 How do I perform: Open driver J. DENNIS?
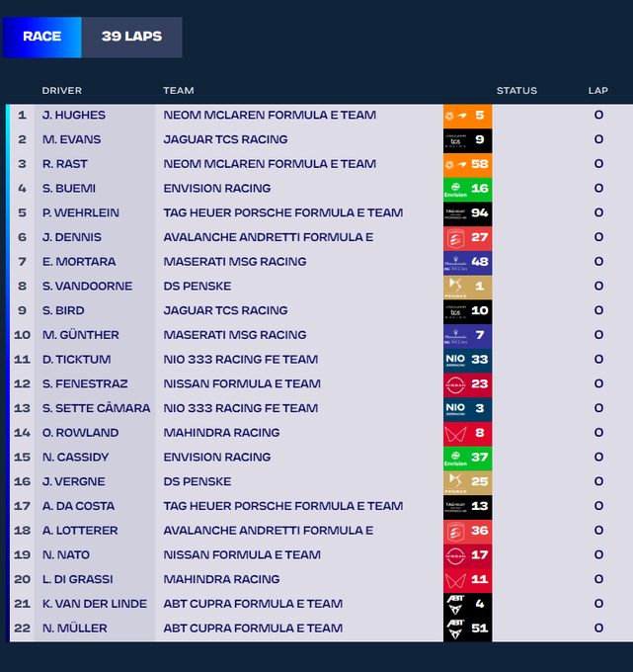click(71, 237)
